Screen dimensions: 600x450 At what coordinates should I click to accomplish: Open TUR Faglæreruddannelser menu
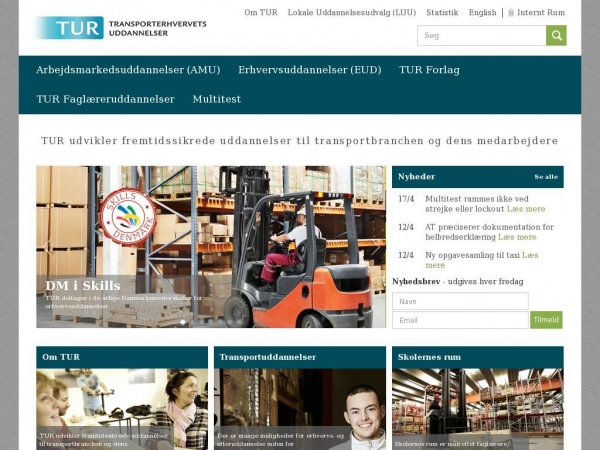click(x=106, y=99)
